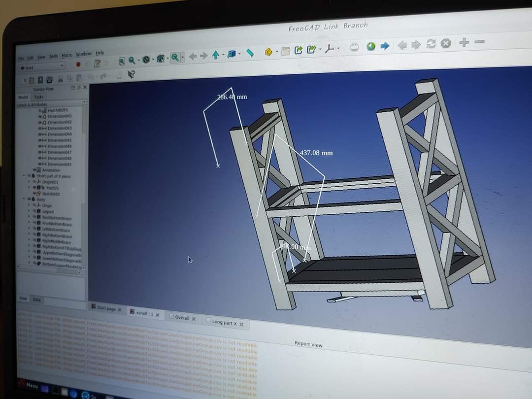The image size is (532, 399).
Task: Click the yellow part/link creation icon
Action: [268, 51]
